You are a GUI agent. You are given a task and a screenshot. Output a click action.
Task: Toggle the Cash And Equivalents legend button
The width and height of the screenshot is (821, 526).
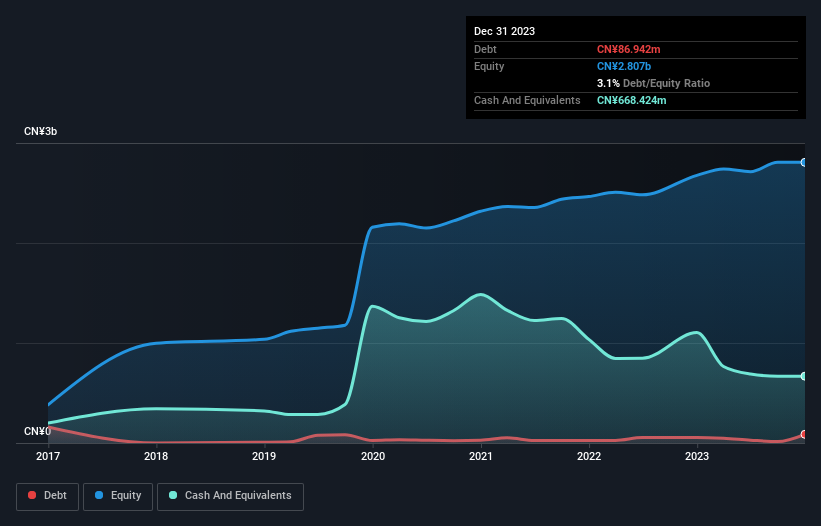230,496
